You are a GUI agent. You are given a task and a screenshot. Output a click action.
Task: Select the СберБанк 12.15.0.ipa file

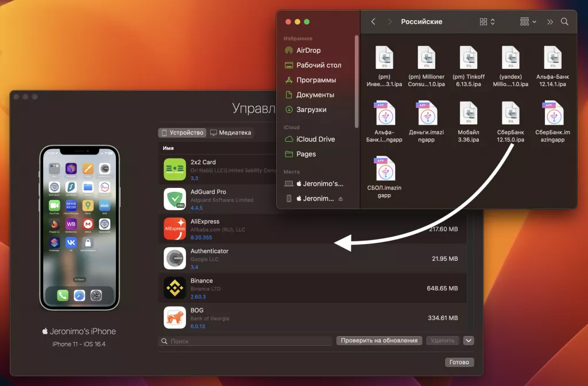(x=510, y=114)
